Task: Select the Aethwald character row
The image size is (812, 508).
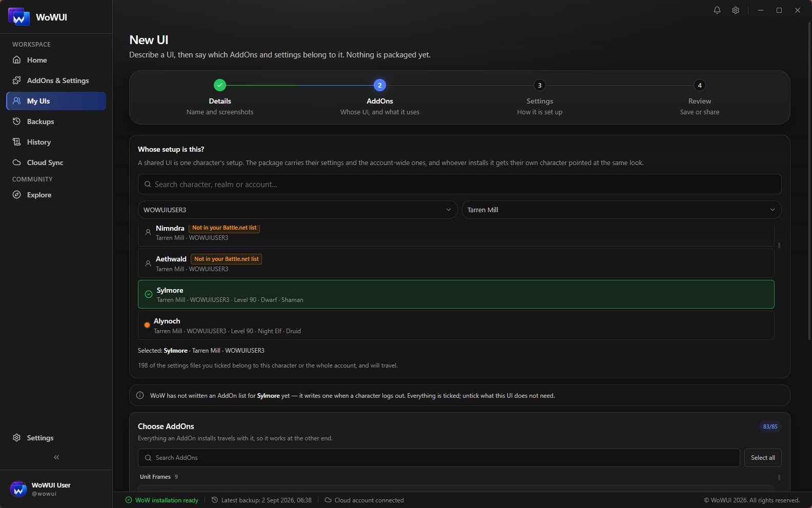Action: pos(456,263)
